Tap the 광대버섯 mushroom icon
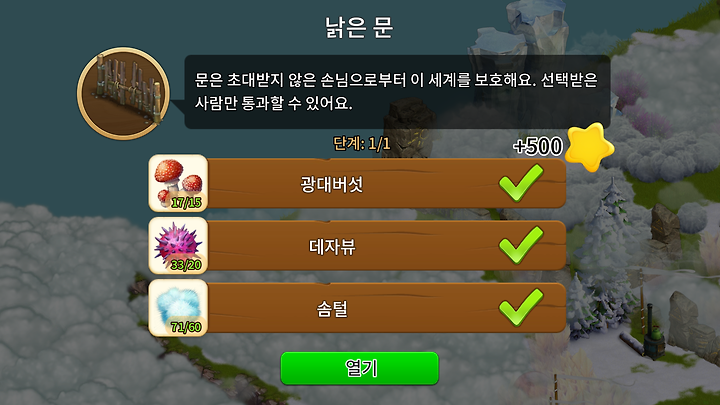 pos(178,183)
